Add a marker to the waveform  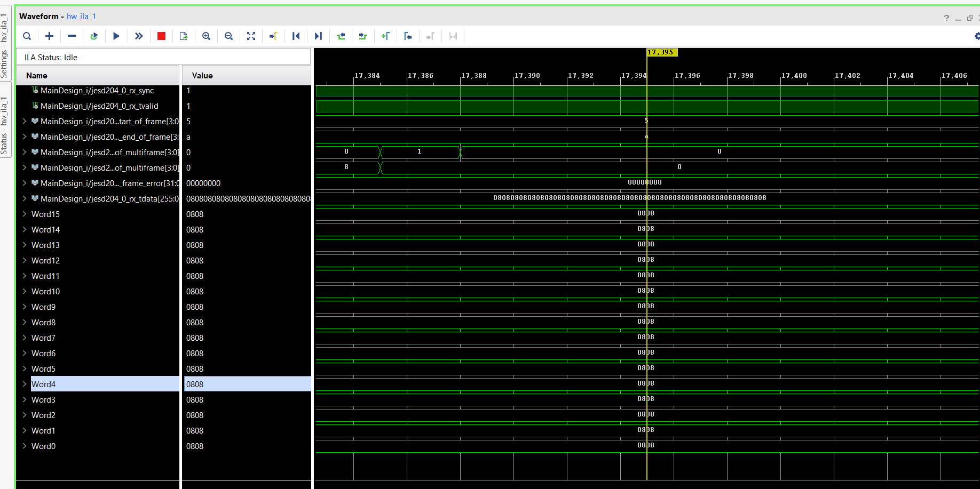coord(385,36)
